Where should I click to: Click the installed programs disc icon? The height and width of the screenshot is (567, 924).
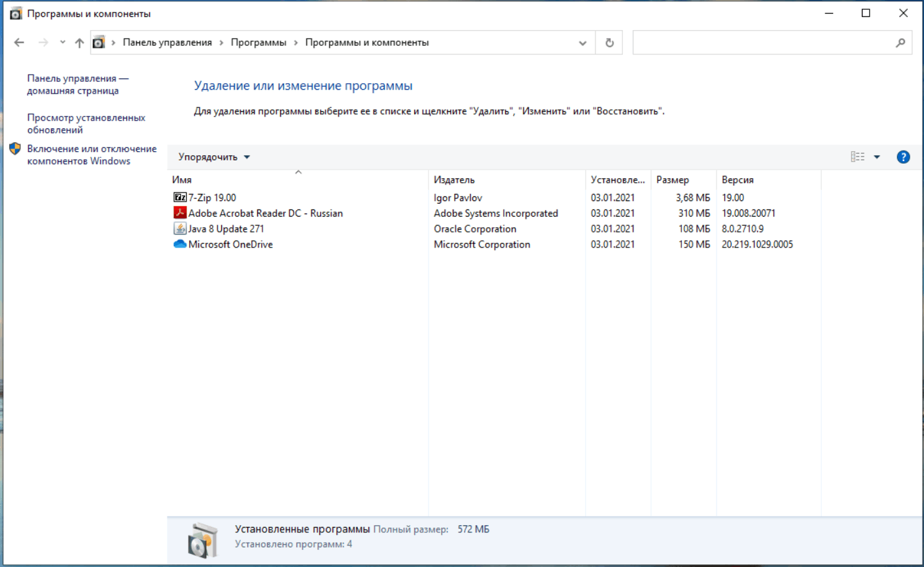pyautogui.click(x=202, y=541)
